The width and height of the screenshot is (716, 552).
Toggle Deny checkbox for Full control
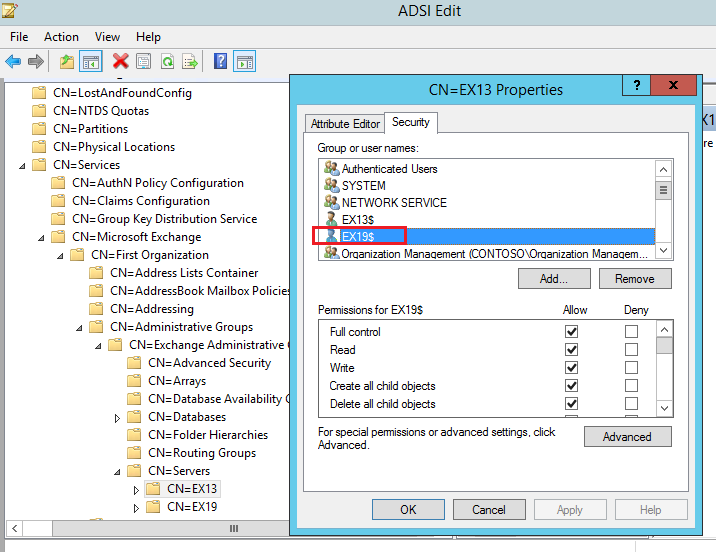pyautogui.click(x=632, y=331)
